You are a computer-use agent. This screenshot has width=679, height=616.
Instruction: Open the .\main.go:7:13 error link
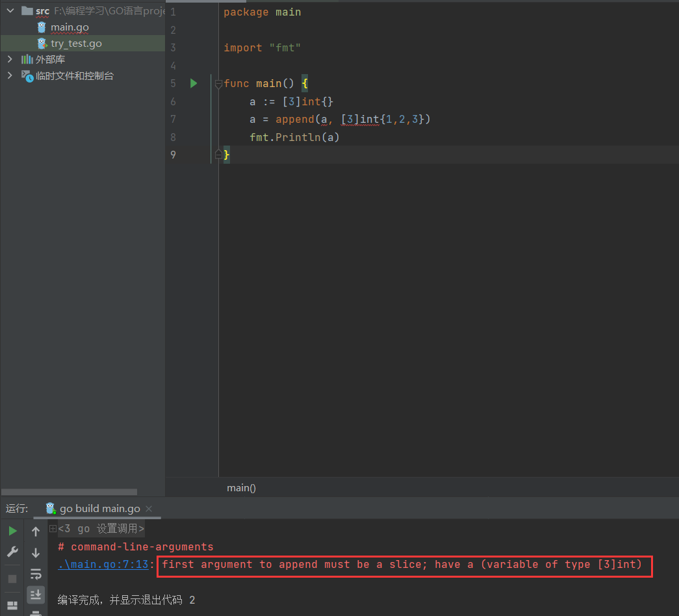pyautogui.click(x=103, y=565)
